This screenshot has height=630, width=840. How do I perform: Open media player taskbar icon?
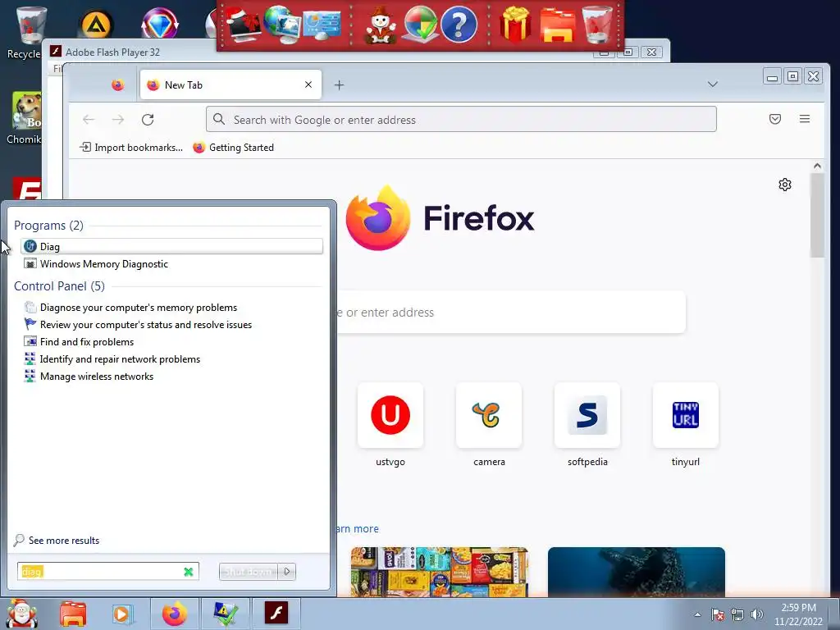tap(122, 614)
